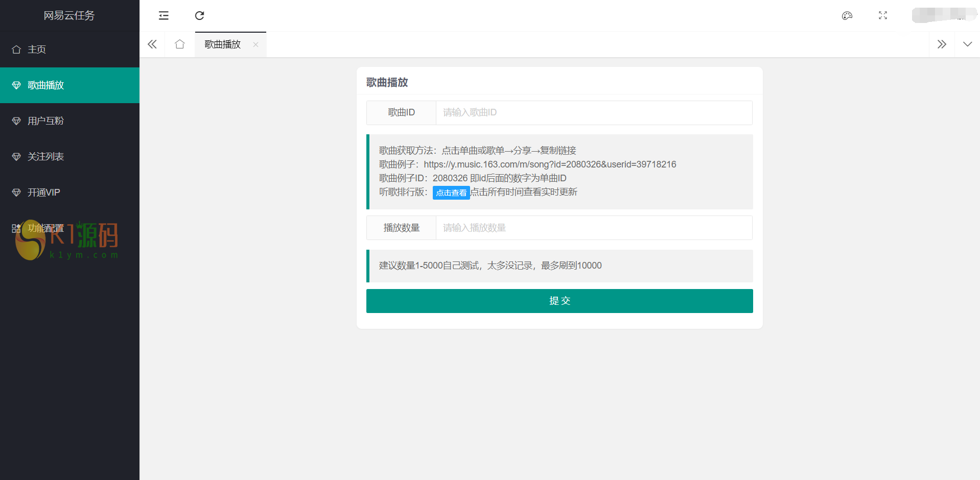Click the 歌曲ID input field
980x480 pixels.
coord(594,113)
